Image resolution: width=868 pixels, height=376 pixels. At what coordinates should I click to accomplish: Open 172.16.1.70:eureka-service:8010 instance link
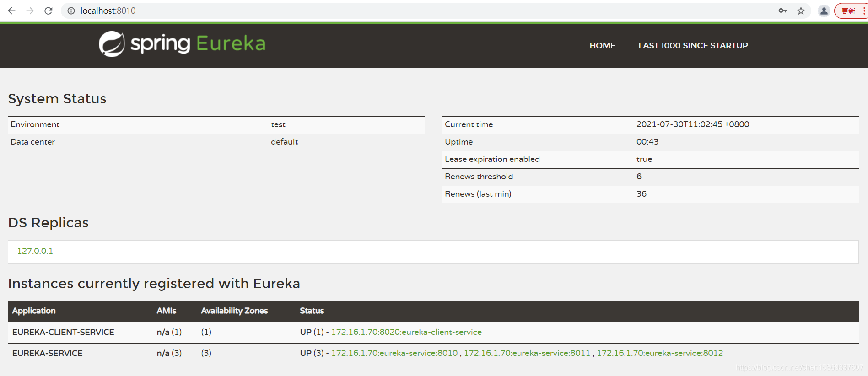tap(394, 353)
